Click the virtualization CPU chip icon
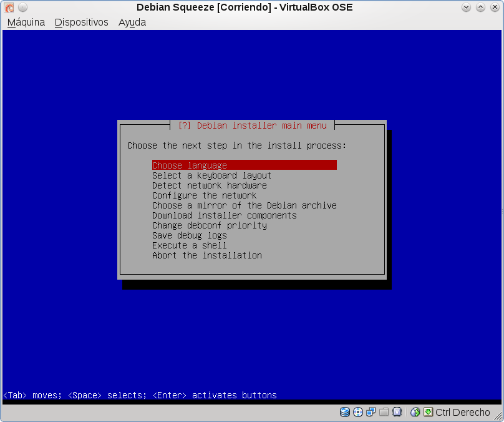Image resolution: width=504 pixels, height=422 pixels. (397, 412)
